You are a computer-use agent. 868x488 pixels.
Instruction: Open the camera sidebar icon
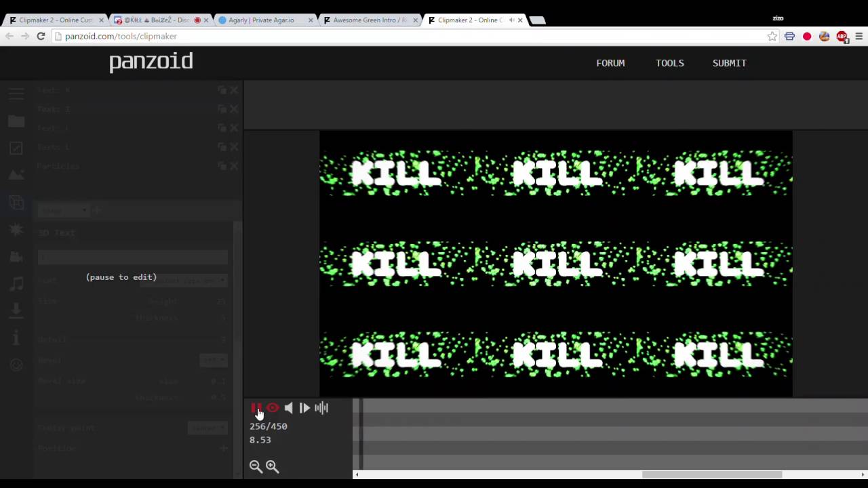click(x=16, y=257)
